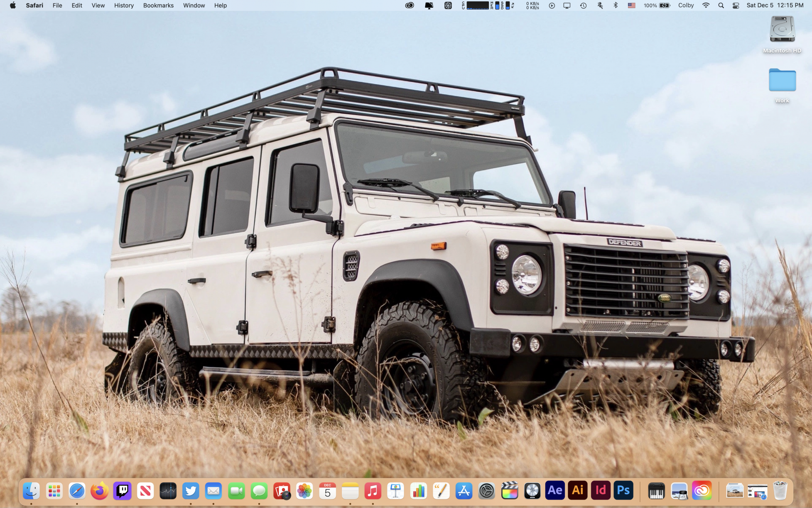Open the Land Rover photo stack in Dock
812x508 pixels.
tap(735, 491)
